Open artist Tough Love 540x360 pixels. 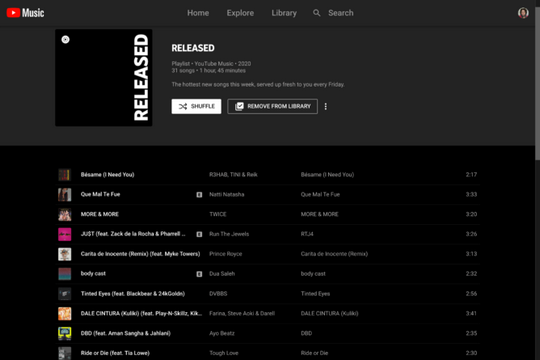pos(224,353)
